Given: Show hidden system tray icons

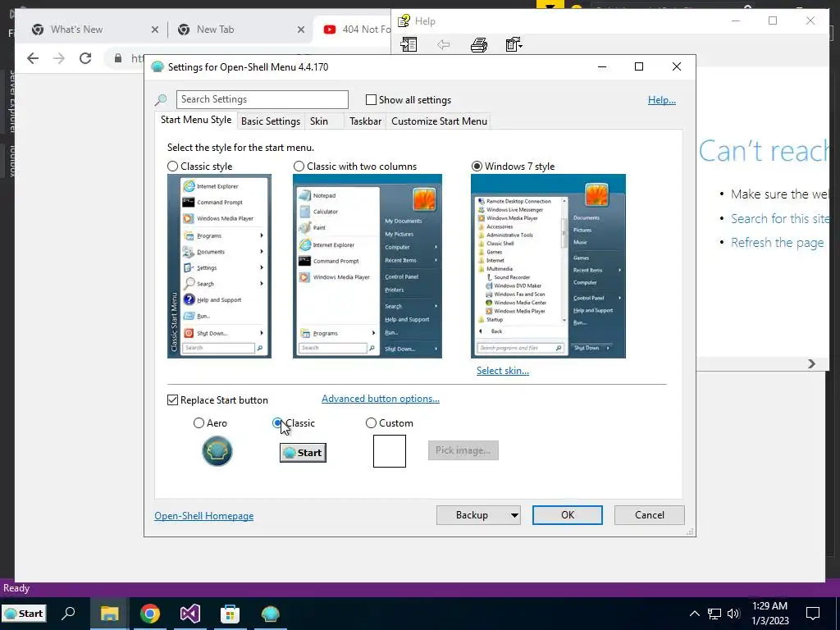Looking at the screenshot, I should [694, 614].
